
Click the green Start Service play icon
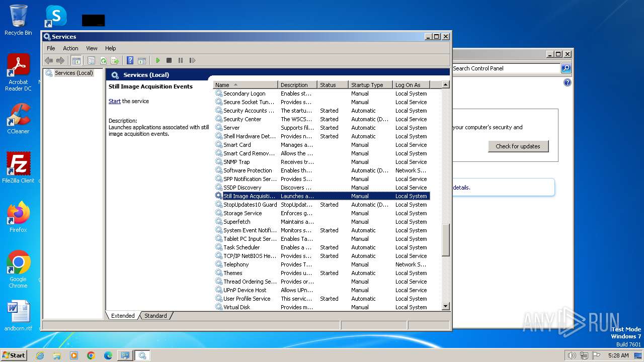click(x=157, y=60)
